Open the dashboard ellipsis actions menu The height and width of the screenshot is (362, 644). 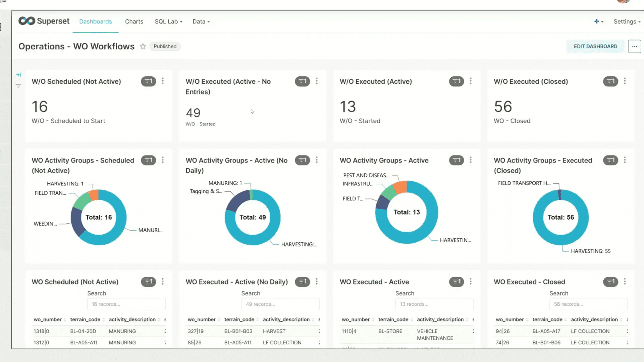pyautogui.click(x=634, y=47)
